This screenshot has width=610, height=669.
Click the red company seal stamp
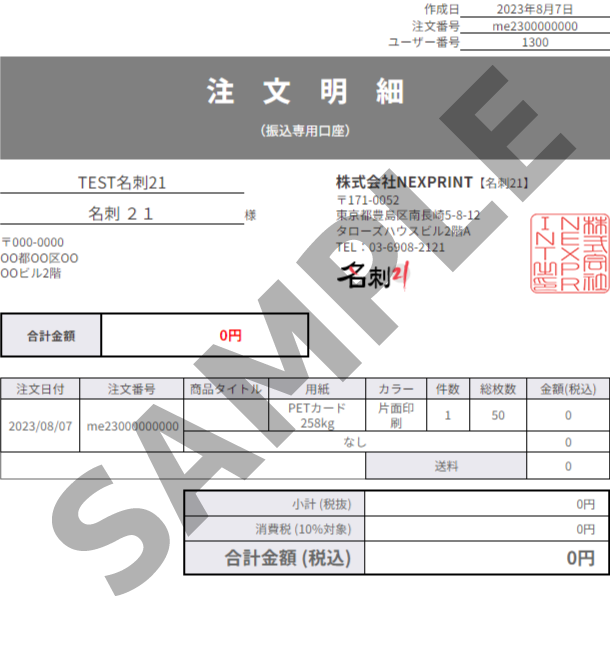coord(569,253)
